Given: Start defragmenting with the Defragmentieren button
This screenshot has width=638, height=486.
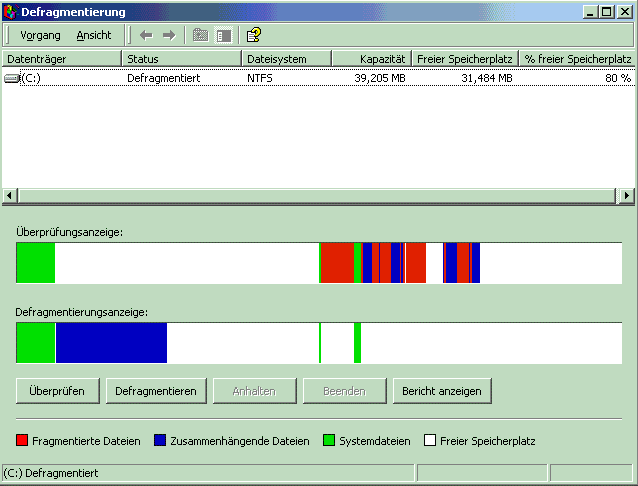Looking at the screenshot, I should tap(157, 391).
